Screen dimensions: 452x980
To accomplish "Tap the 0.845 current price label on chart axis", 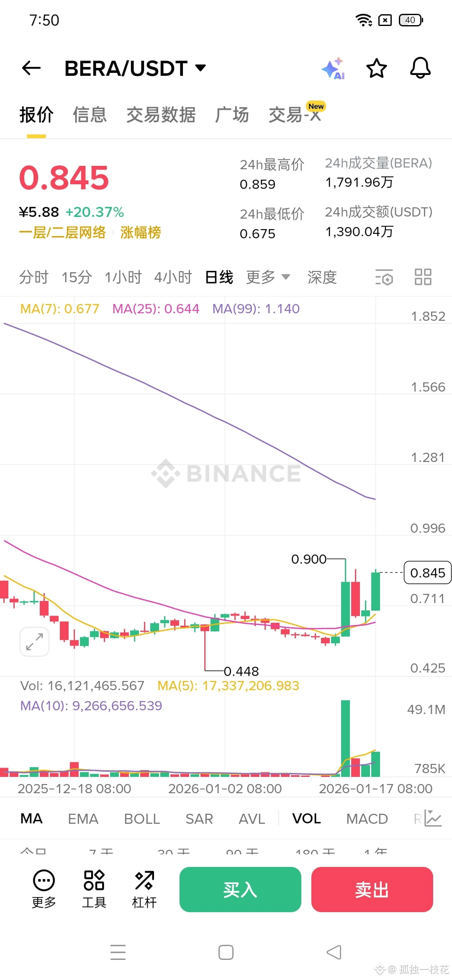I will (428, 573).
